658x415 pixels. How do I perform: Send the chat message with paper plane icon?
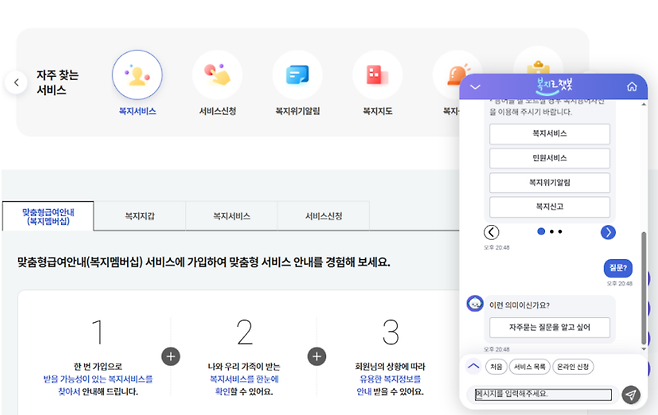[630, 395]
